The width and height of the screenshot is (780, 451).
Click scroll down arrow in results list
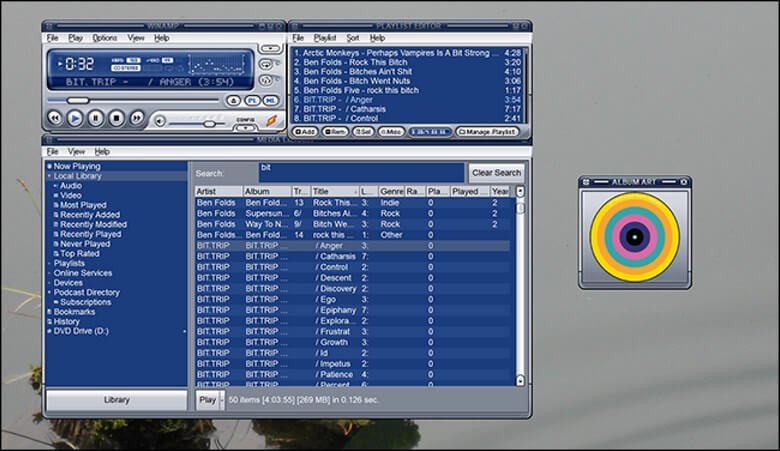coord(520,380)
